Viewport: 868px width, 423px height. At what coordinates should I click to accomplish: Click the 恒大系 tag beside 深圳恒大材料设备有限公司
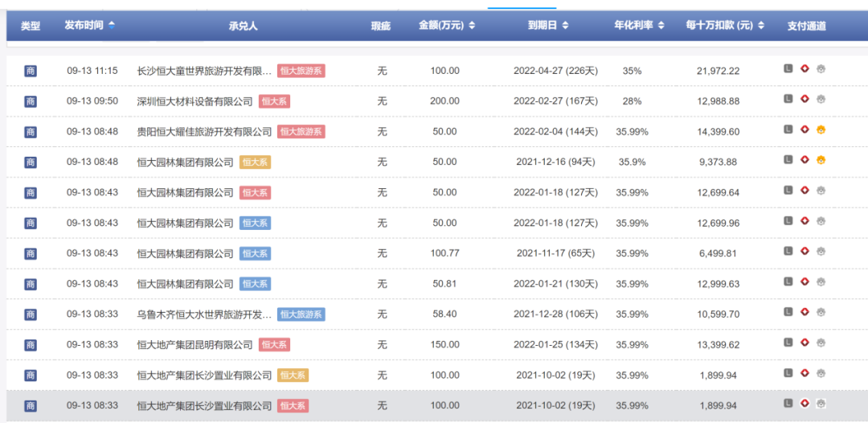[x=275, y=101]
